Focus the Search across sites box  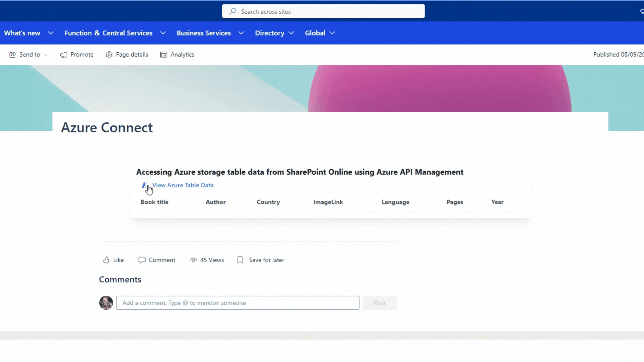323,11
